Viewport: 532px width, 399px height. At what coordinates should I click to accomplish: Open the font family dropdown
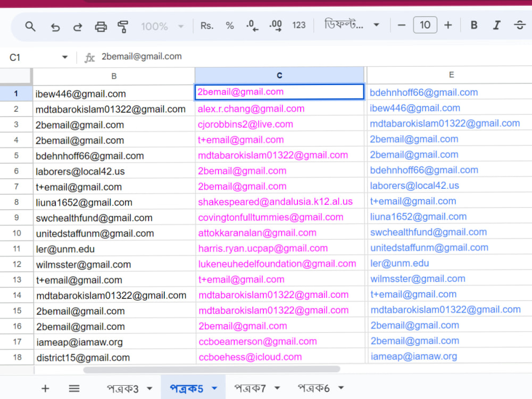point(352,25)
